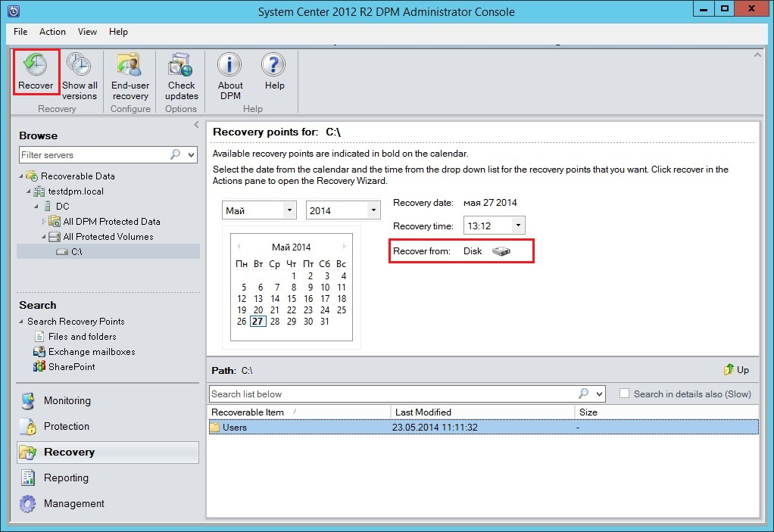Click the Recover toolbar icon

[x=36, y=65]
